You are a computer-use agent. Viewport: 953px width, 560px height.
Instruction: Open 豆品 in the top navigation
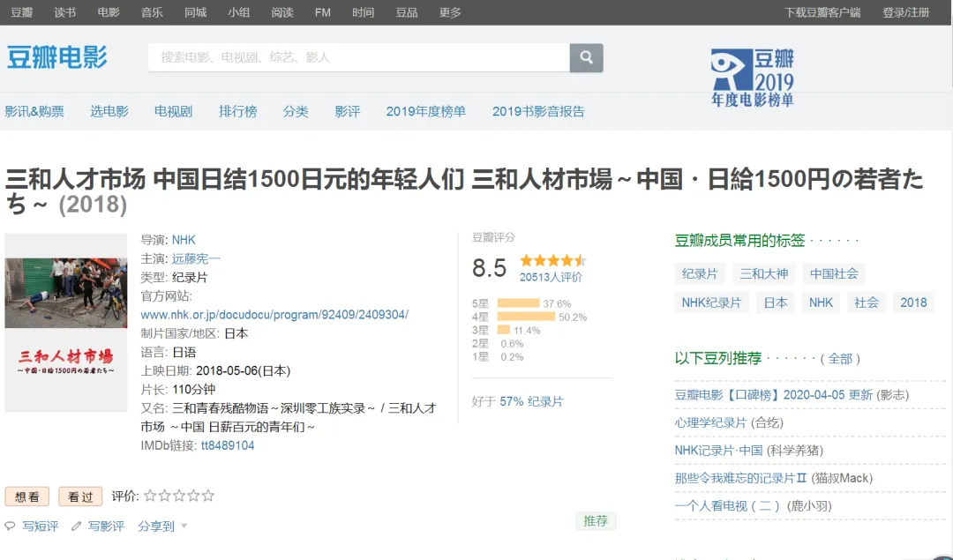point(407,12)
